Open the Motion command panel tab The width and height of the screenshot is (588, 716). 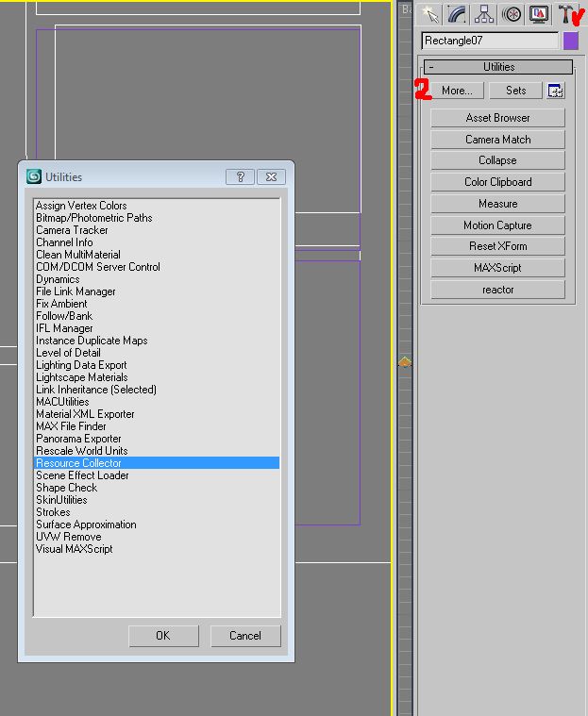[512, 14]
